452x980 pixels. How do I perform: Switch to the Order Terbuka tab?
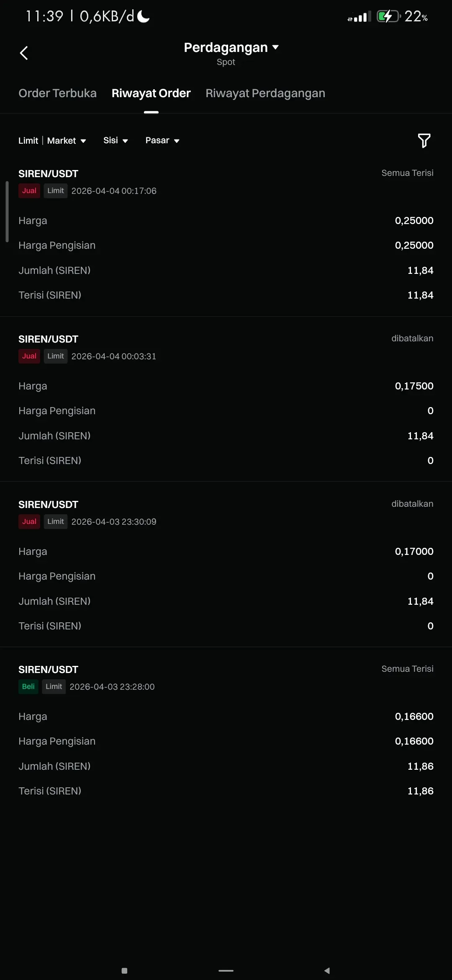pos(57,93)
